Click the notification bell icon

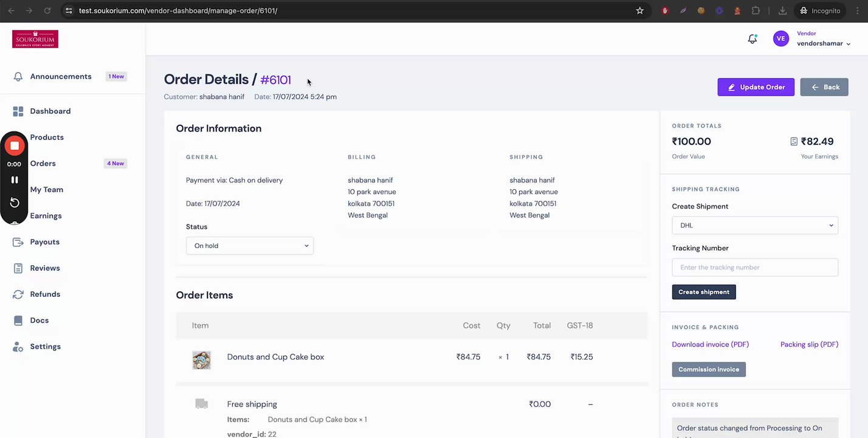(x=753, y=39)
